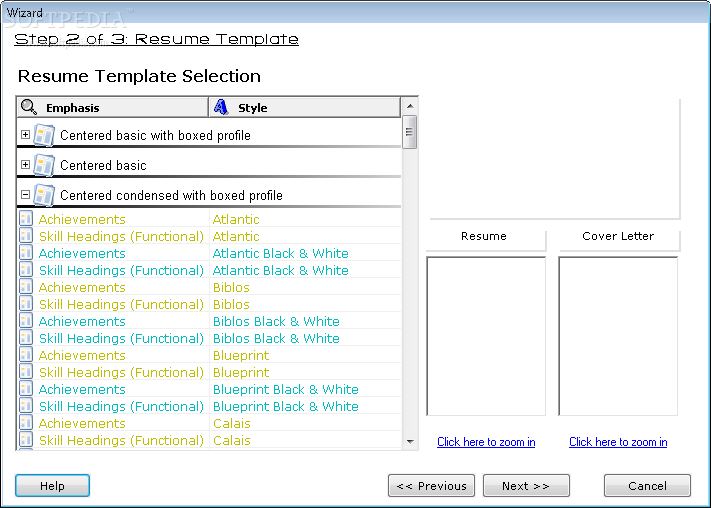Choose the Biblos Black & White style of the Skill Headings row
The height and width of the screenshot is (508, 711).
coord(276,338)
